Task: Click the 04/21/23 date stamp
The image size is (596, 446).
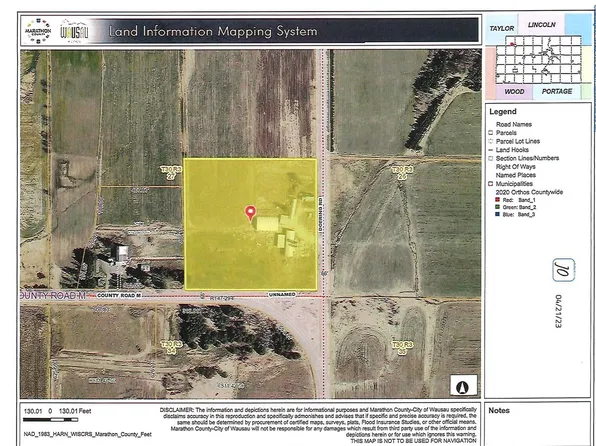Action: (x=558, y=311)
